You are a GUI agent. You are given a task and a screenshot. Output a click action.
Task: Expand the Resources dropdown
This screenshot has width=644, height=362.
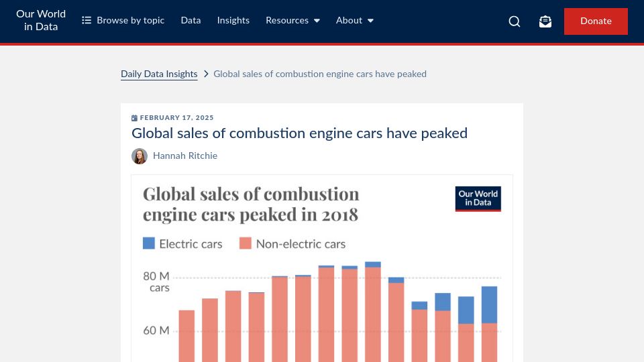(292, 20)
